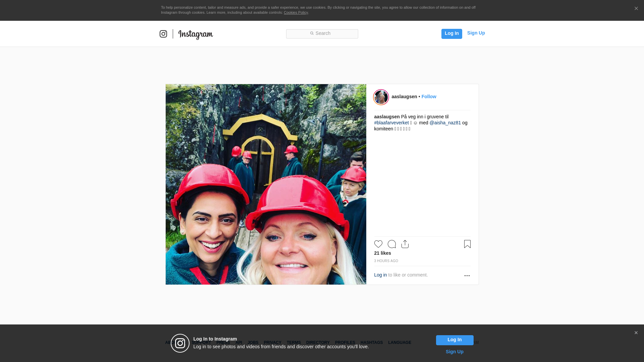This screenshot has width=644, height=362.
Task: Open the LANGUAGE footer selector
Action: (399, 343)
